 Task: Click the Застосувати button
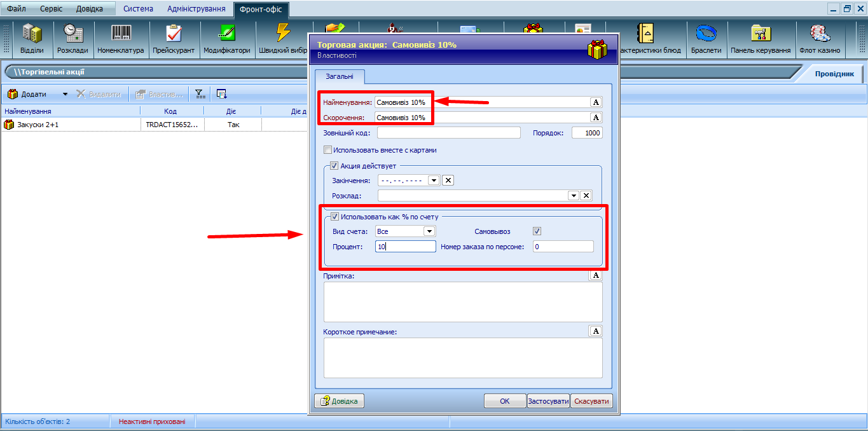click(548, 401)
